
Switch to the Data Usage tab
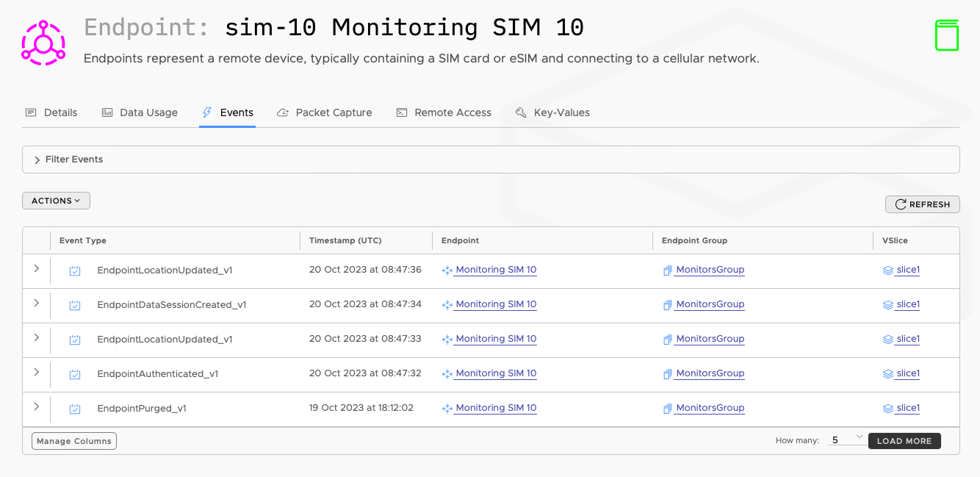click(140, 112)
